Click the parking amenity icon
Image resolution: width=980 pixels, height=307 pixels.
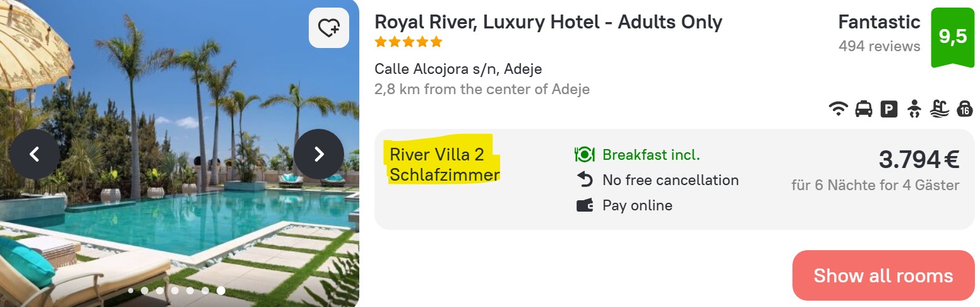888,109
